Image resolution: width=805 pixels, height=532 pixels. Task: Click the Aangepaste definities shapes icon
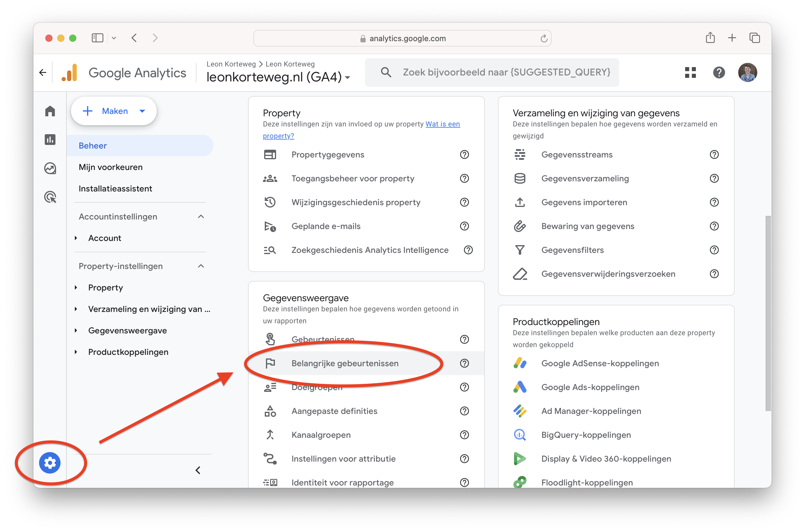(x=270, y=411)
